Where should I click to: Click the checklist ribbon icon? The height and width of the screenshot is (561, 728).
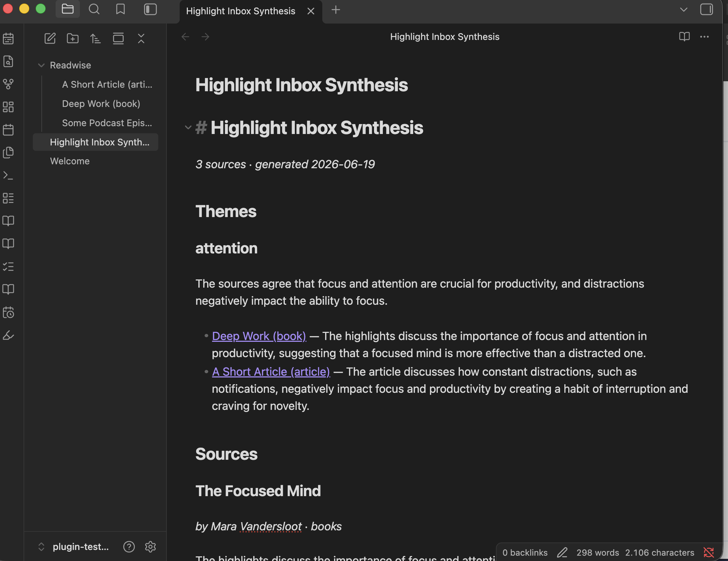(x=8, y=267)
